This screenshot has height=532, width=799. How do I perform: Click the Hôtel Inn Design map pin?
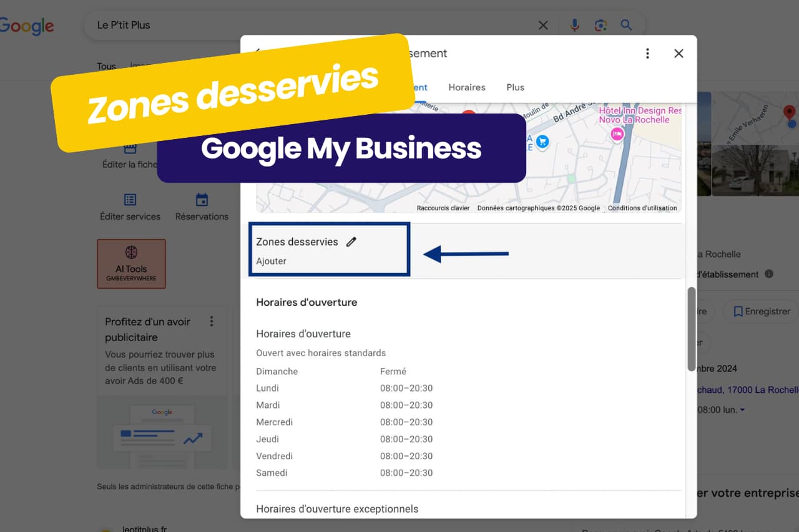coord(617,134)
